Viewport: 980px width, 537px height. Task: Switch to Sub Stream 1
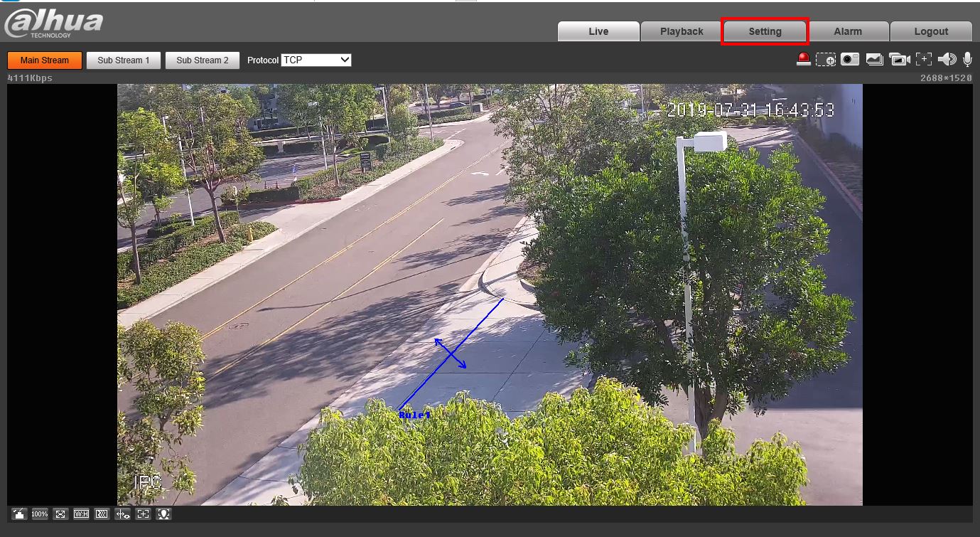124,60
